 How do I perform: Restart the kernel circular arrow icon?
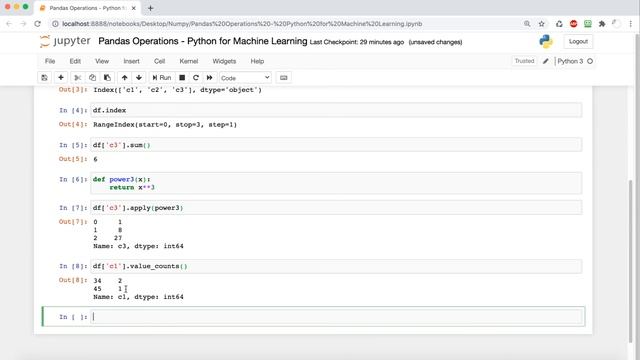pos(196,78)
